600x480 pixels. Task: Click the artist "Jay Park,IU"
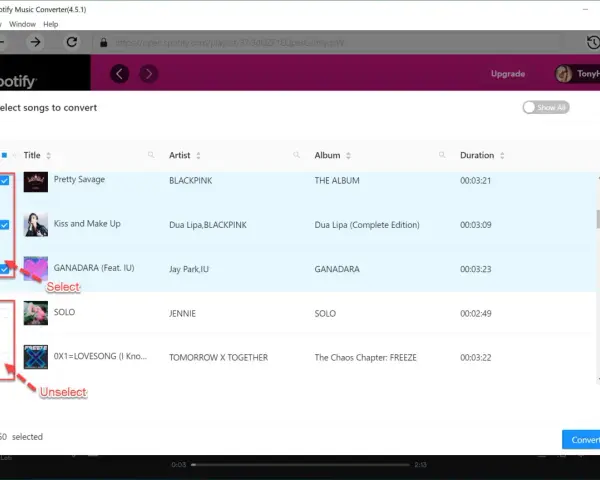[189, 269]
